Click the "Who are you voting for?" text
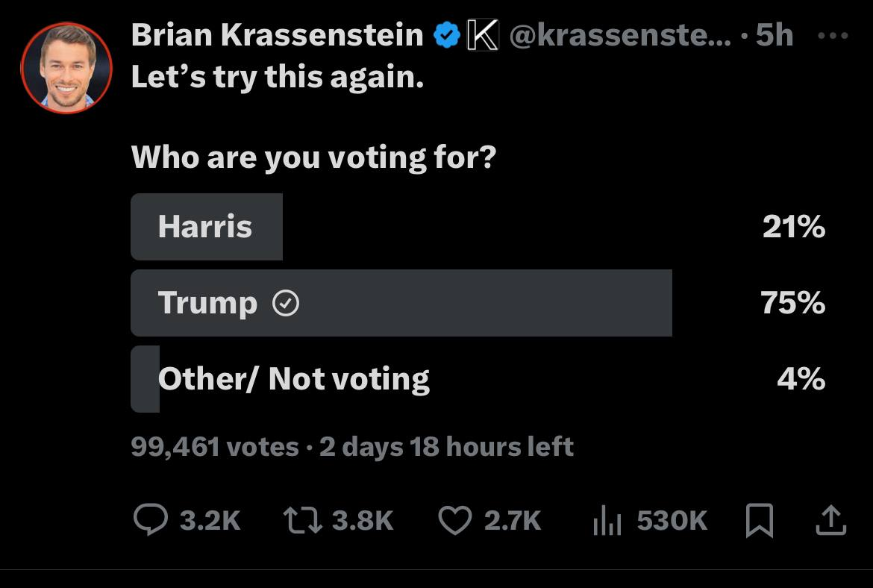 coord(313,157)
